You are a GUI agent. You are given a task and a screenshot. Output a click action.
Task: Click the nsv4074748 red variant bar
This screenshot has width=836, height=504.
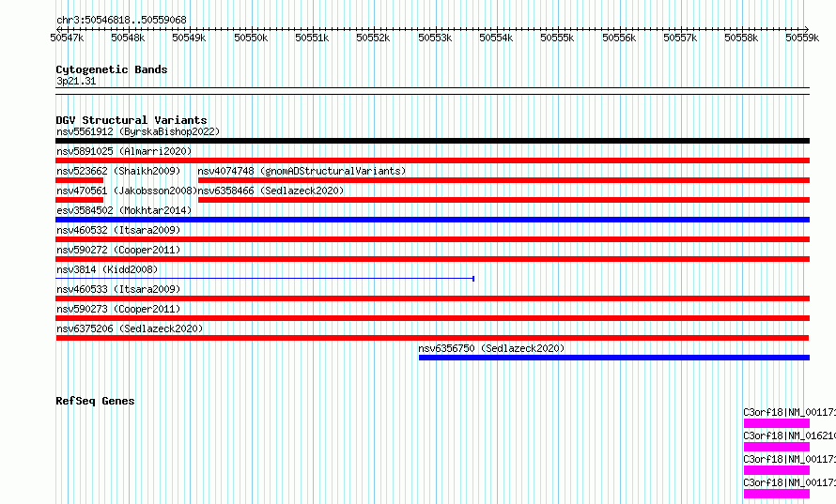pyautogui.click(x=503, y=180)
